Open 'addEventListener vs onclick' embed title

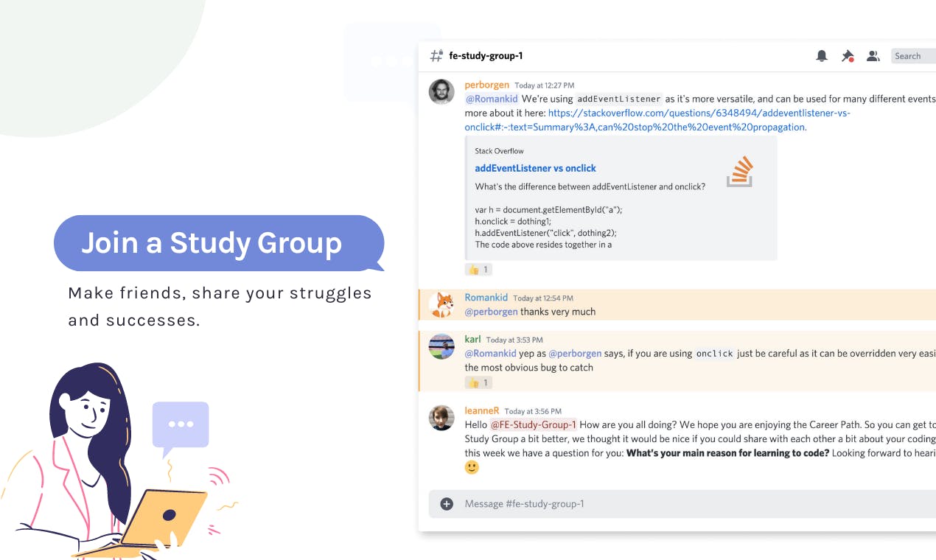[x=536, y=168]
